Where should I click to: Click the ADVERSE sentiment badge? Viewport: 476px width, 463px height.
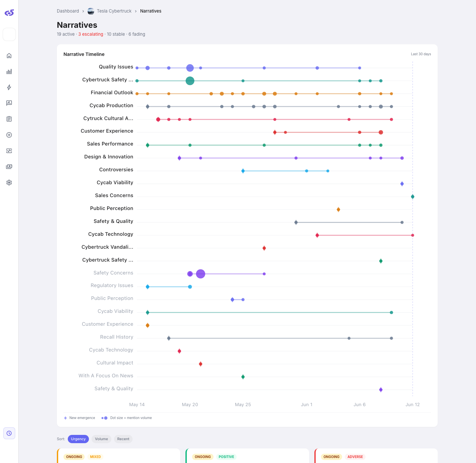click(355, 457)
